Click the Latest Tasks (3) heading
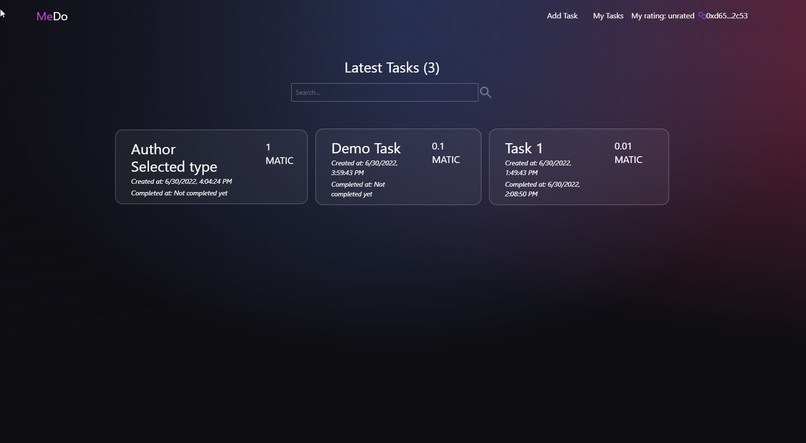This screenshot has width=806, height=443. pos(392,68)
